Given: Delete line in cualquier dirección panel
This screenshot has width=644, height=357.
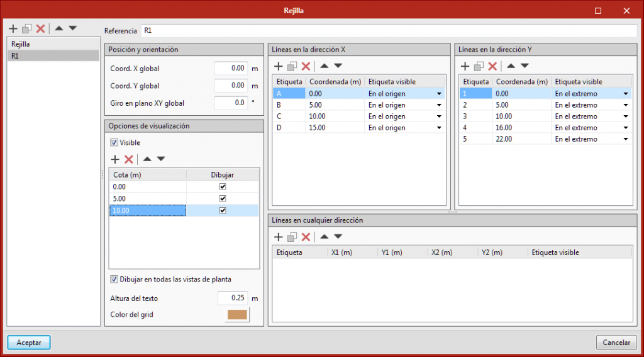Looking at the screenshot, I should tap(306, 237).
